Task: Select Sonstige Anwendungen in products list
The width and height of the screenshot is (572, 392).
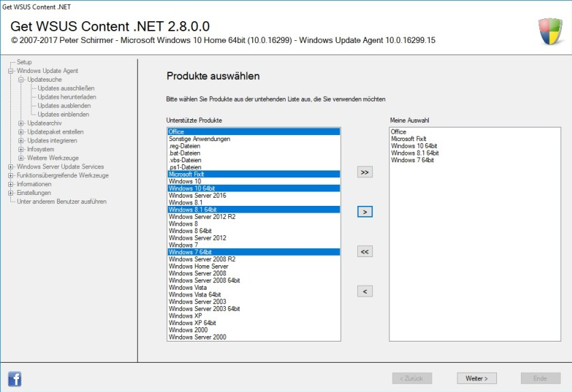Action: coord(254,139)
